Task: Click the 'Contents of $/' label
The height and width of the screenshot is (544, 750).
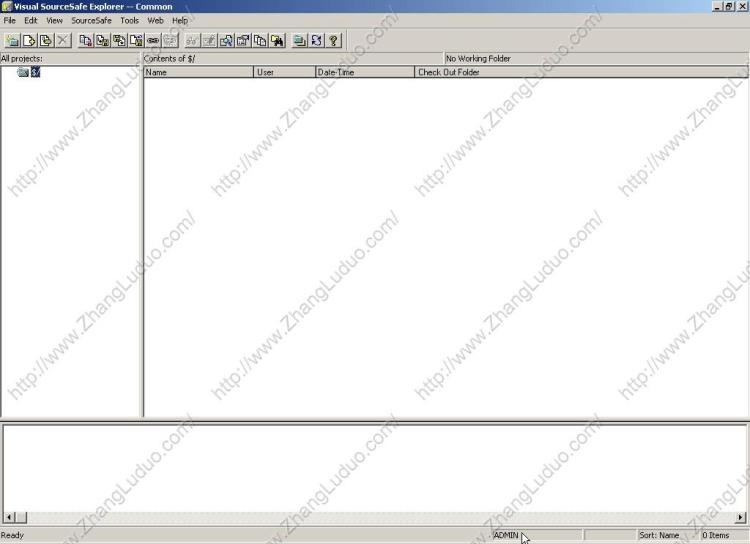Action: [169, 58]
